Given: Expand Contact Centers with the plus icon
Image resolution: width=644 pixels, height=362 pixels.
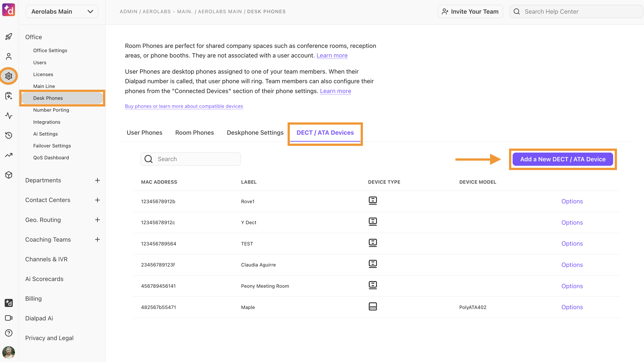Looking at the screenshot, I should pyautogui.click(x=97, y=200).
